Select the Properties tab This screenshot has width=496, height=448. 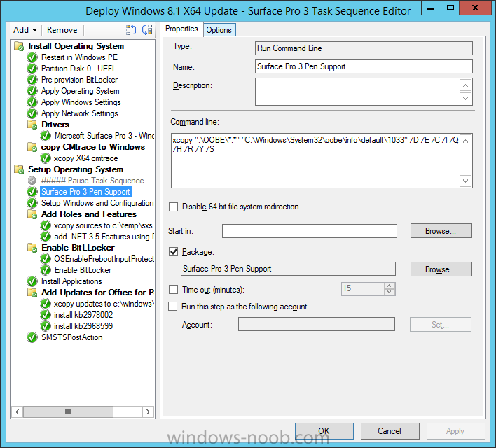181,29
